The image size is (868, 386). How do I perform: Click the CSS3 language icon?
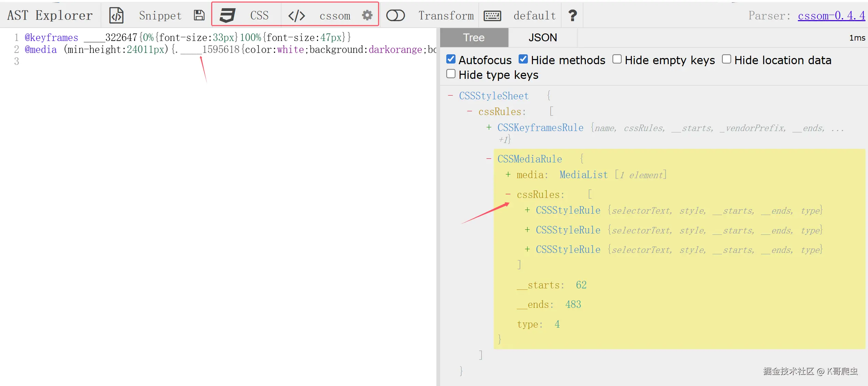pos(227,15)
